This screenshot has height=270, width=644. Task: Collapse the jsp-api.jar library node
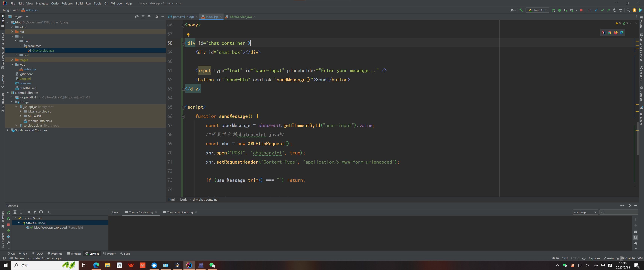click(16, 107)
